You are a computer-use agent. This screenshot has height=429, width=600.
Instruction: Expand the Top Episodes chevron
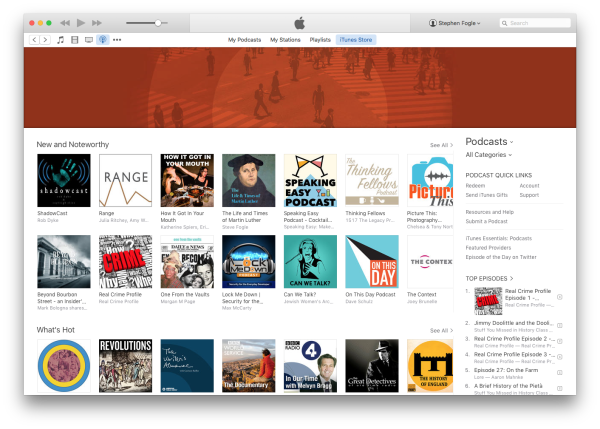511,279
